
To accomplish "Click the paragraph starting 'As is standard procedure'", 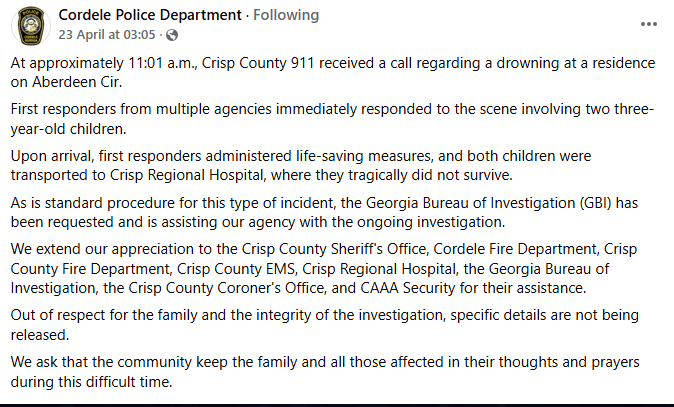I will [330, 213].
